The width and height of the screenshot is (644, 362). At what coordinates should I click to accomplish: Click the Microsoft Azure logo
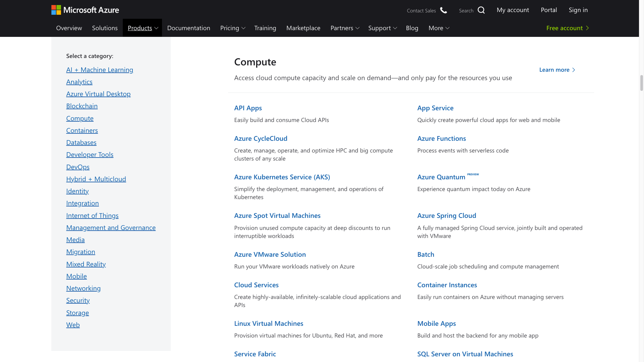[85, 10]
